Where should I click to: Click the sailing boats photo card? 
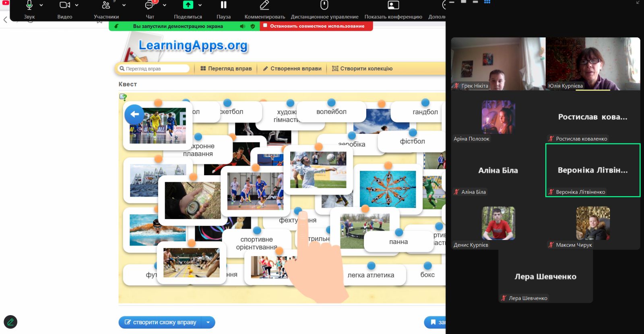[x=158, y=180]
